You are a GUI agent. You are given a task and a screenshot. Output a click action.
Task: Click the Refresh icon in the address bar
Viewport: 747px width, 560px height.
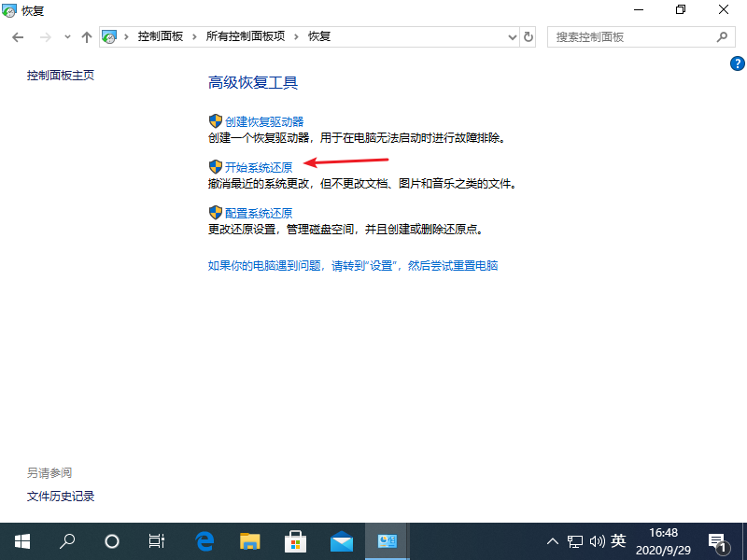coord(529,36)
